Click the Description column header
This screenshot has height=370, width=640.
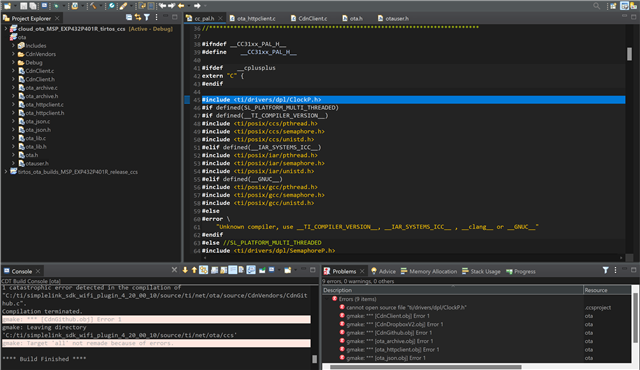(452, 290)
